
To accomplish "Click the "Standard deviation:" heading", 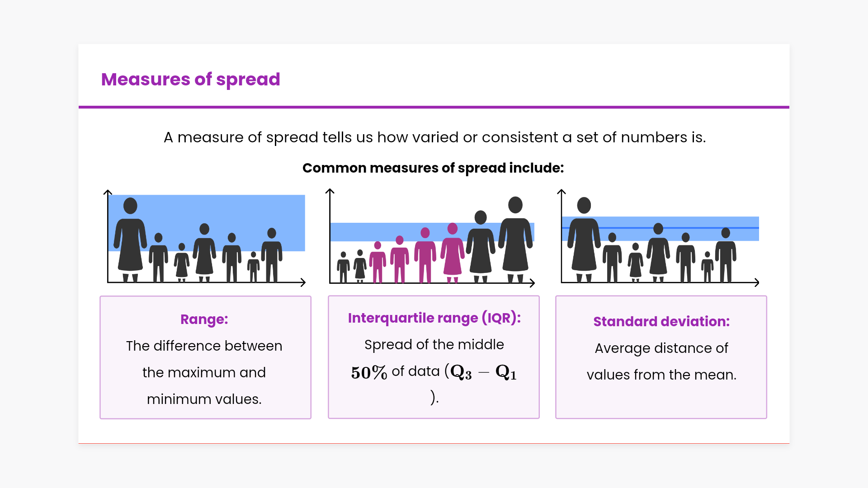I will click(661, 322).
